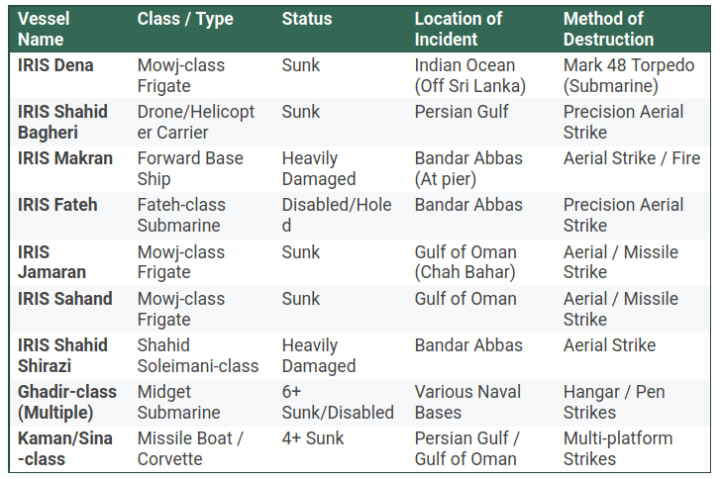Select the Status column header

pos(307,19)
